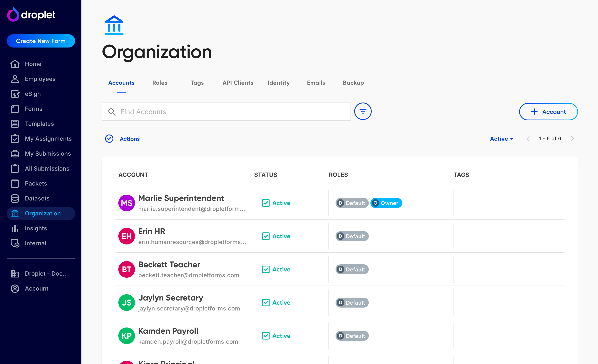Click the Owner role badge
The image size is (598, 364).
click(x=386, y=203)
